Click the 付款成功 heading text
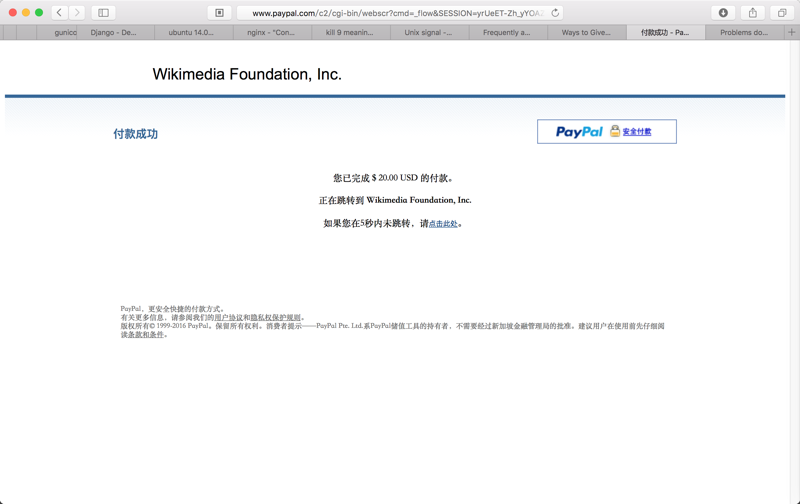 point(135,134)
